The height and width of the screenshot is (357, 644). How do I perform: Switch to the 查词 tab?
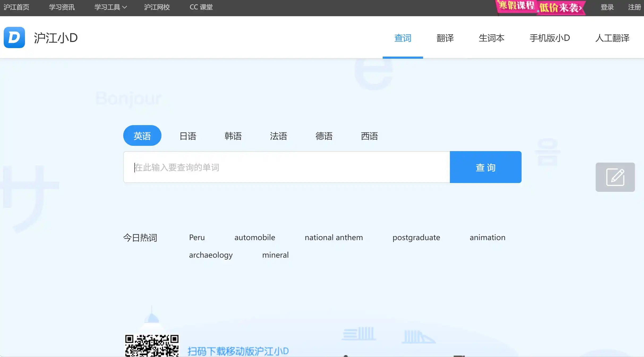403,38
